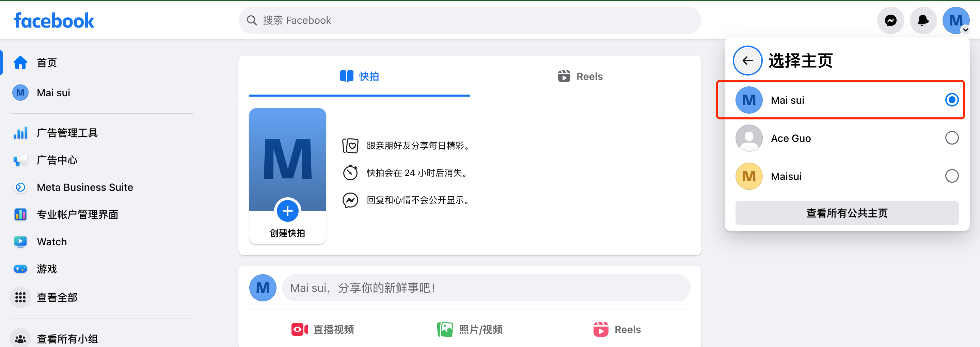Click the 游戏 gamepad icon
This screenshot has width=980, height=347.
pyautogui.click(x=20, y=269)
